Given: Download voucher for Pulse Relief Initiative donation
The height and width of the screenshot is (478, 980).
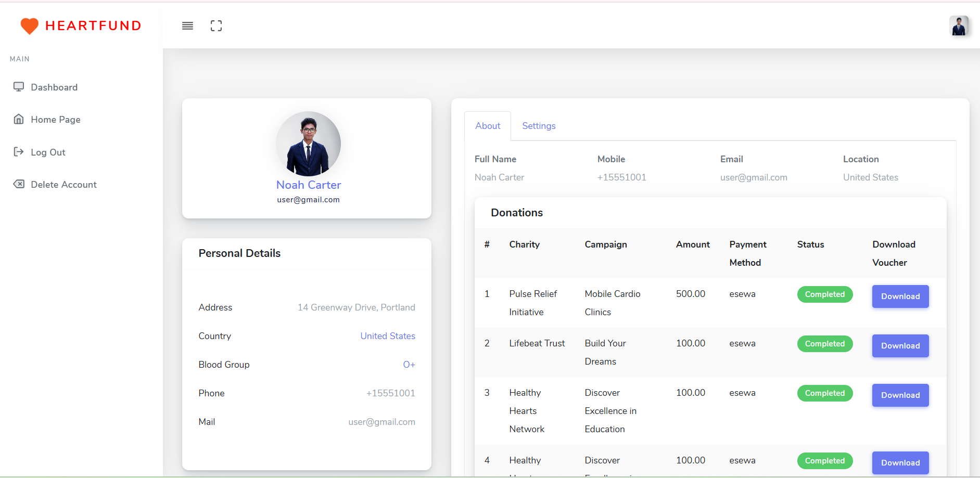Looking at the screenshot, I should click(900, 296).
